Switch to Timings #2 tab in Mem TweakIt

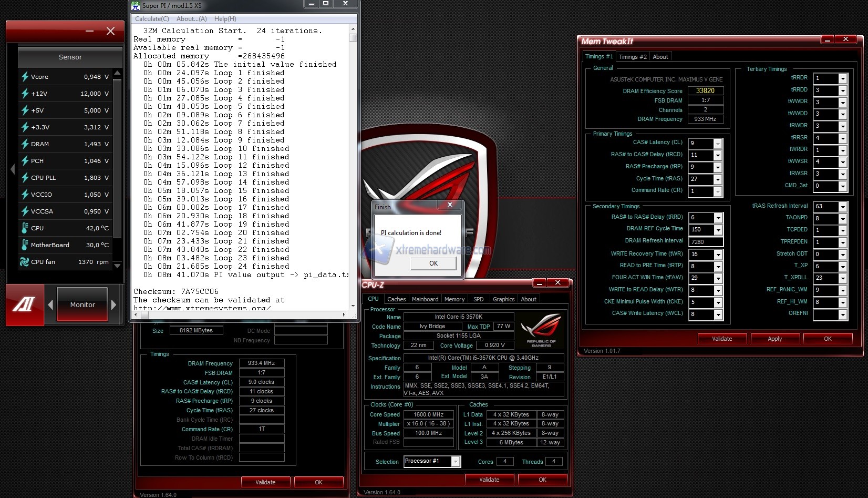click(632, 57)
